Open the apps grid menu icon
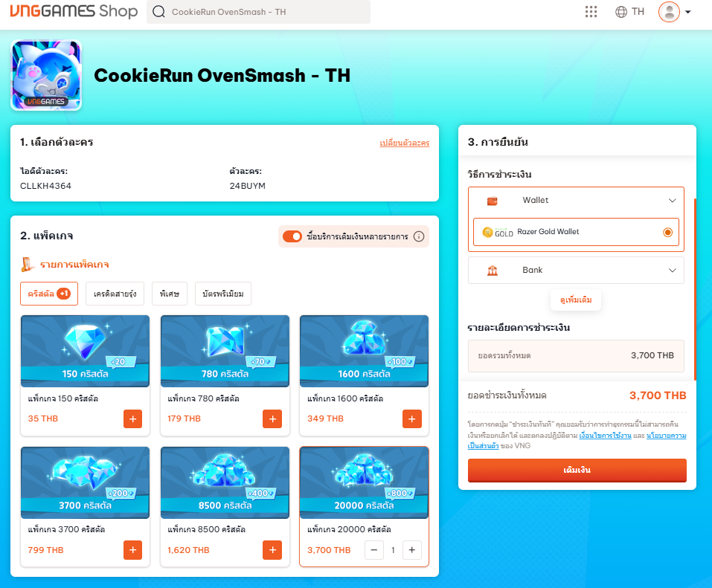712x588 pixels. coord(591,12)
